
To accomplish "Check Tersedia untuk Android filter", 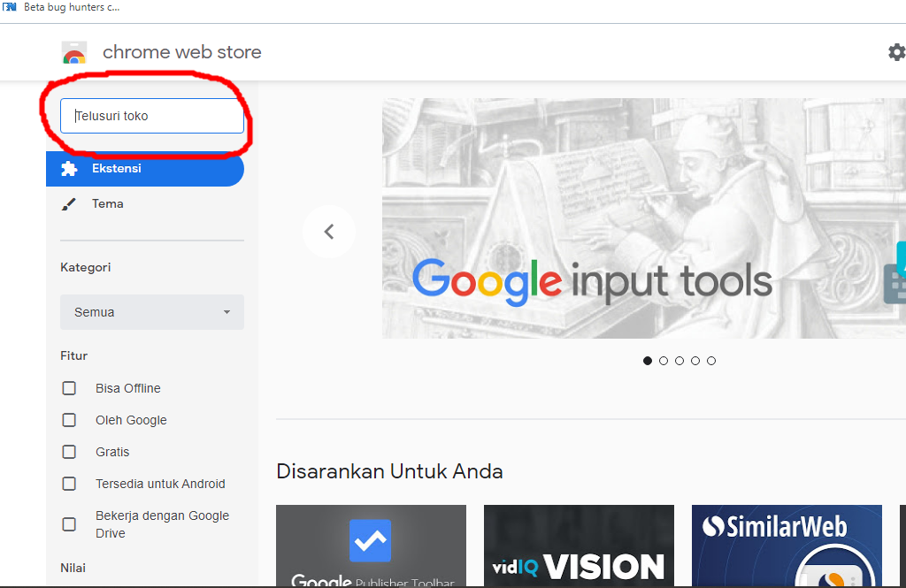I will point(69,484).
